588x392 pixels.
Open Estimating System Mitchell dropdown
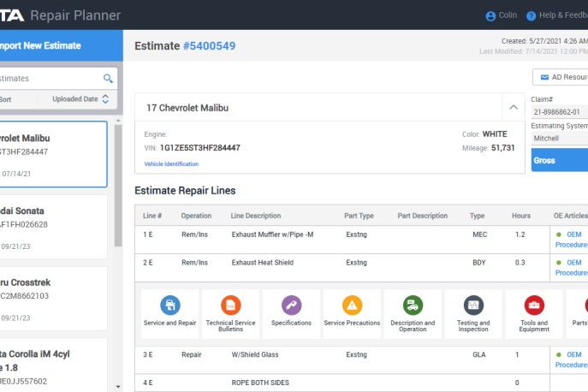[x=560, y=138]
